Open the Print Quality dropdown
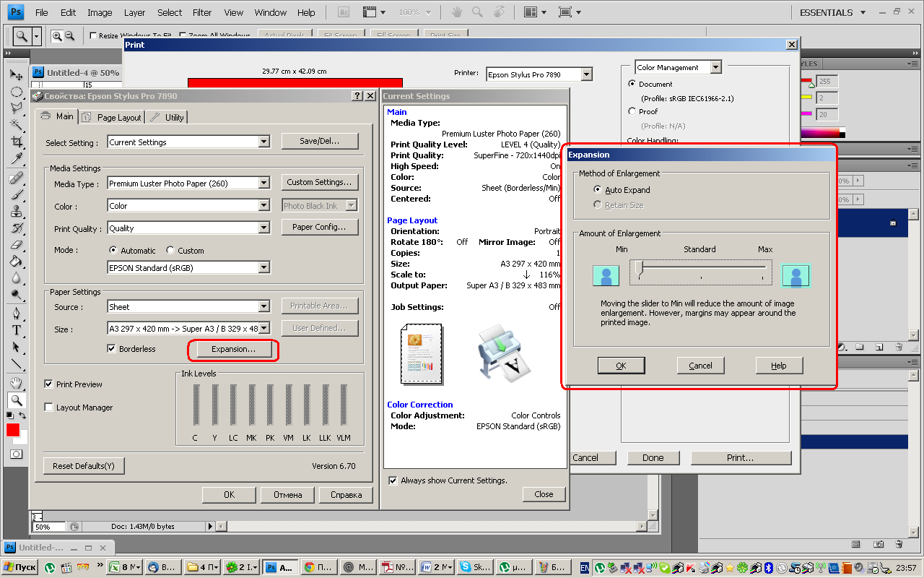Viewport: 924px width, 578px height. coord(188,228)
